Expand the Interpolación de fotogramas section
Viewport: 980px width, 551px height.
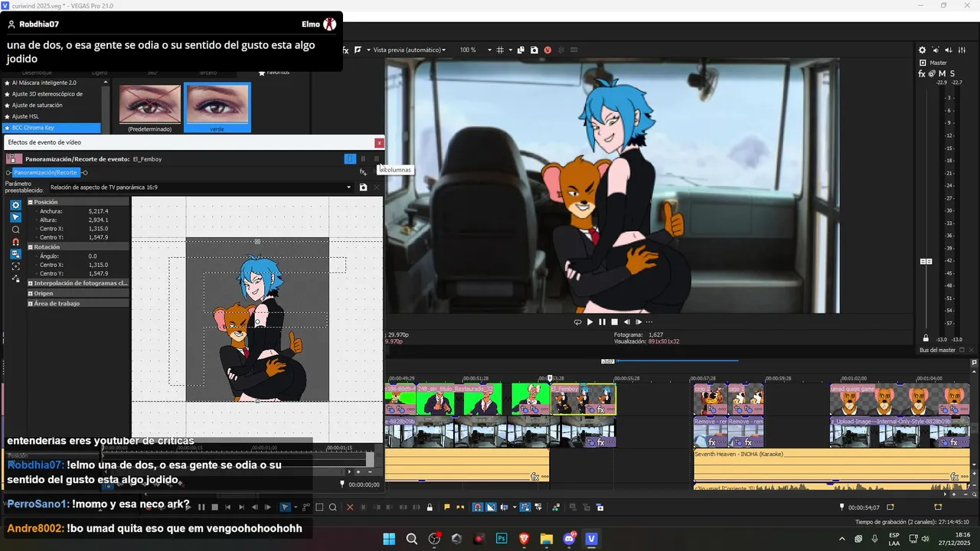click(x=31, y=283)
